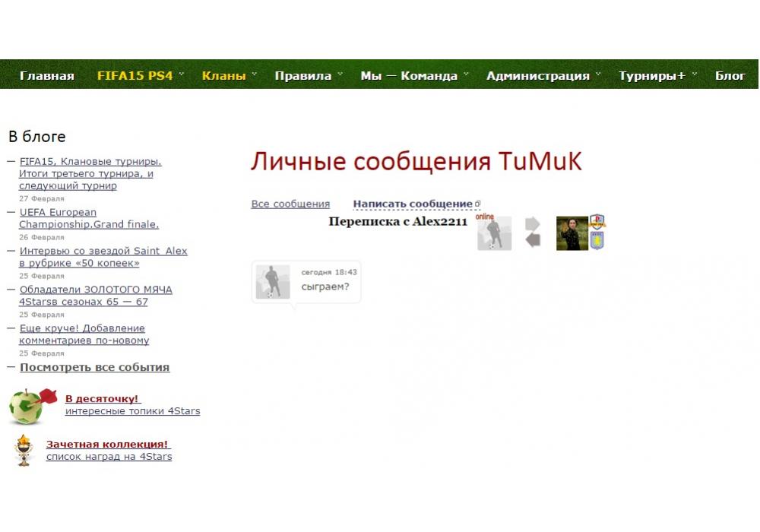Expand the arrow next to FIFA15 PS4

(182, 74)
